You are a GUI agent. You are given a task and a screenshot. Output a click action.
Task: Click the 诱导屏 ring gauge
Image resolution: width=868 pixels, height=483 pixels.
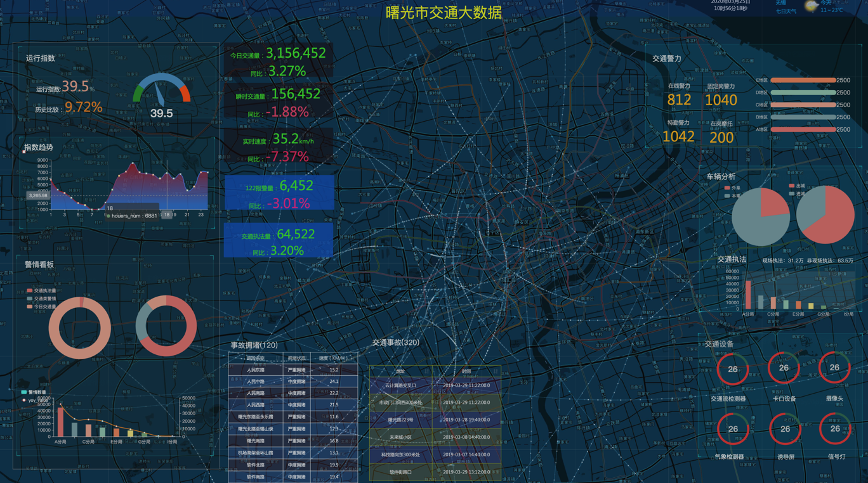click(x=784, y=429)
